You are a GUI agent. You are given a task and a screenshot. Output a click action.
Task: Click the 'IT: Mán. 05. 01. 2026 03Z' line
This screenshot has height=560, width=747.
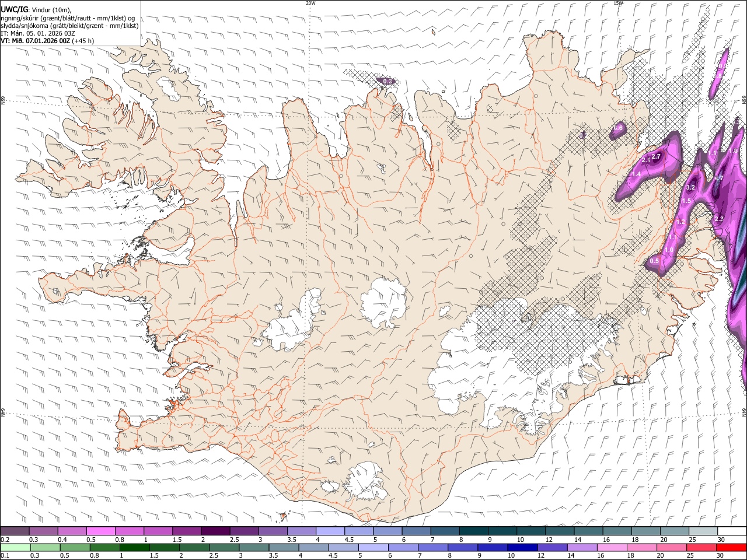point(38,33)
